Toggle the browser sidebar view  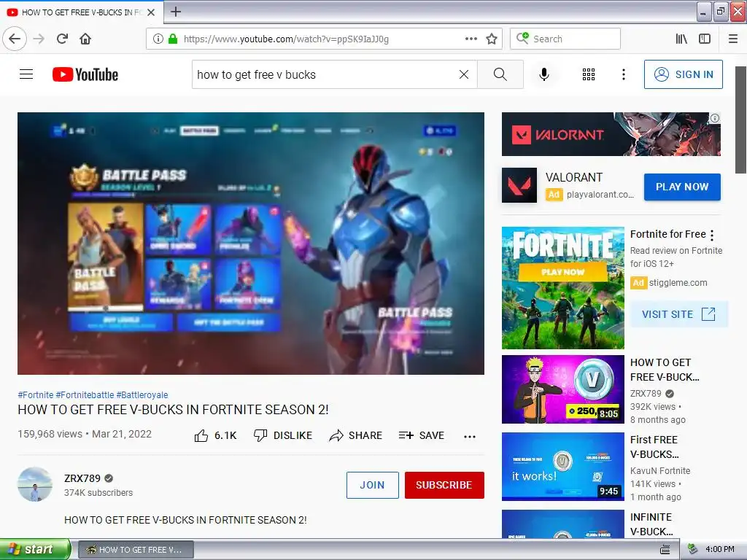[705, 39]
